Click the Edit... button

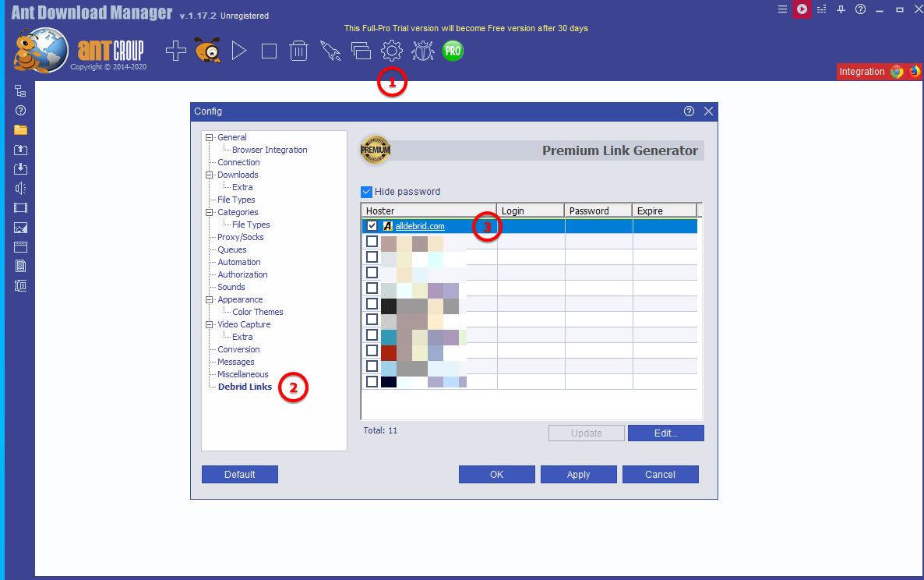coord(666,433)
